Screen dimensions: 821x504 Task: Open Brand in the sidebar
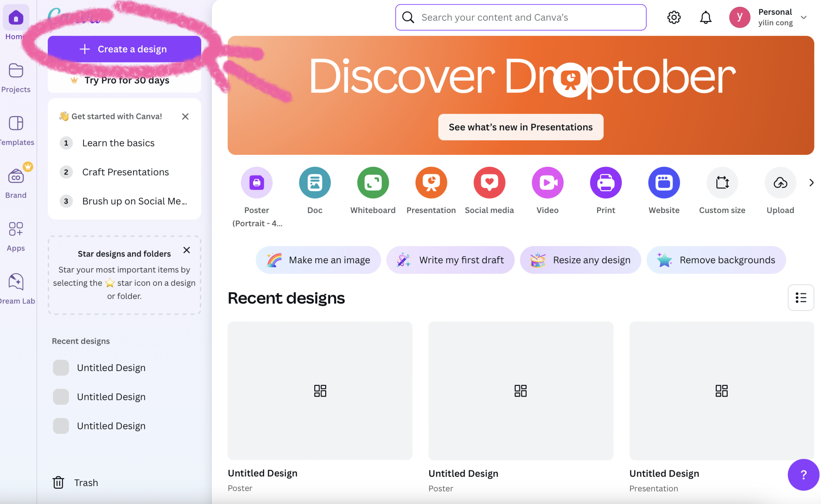pos(16,184)
